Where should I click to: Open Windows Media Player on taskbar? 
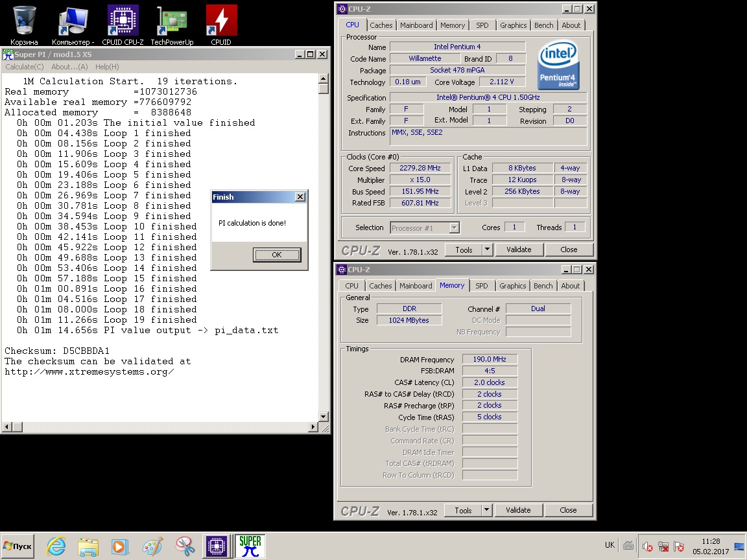click(120, 546)
